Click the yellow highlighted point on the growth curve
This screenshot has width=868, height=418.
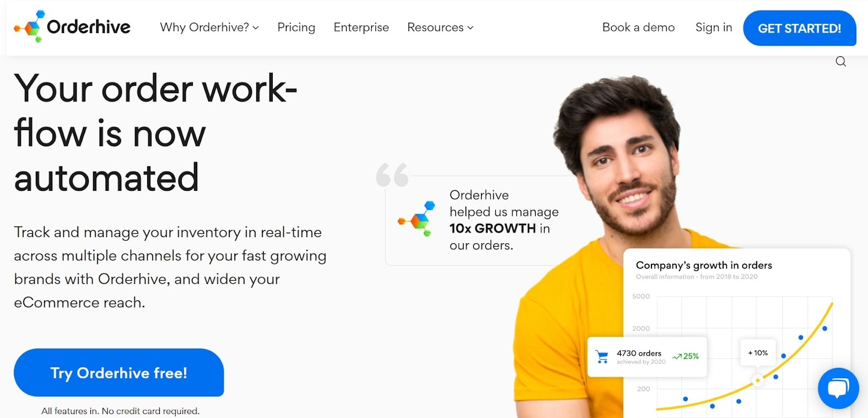point(758,381)
